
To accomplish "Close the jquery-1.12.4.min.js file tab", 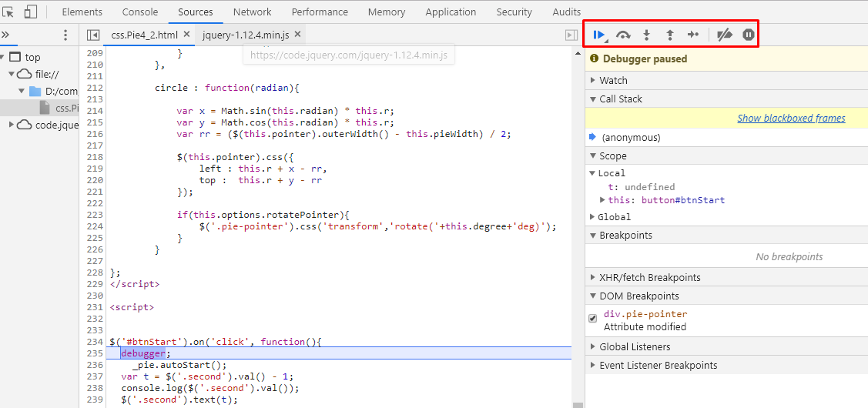I will click(297, 35).
